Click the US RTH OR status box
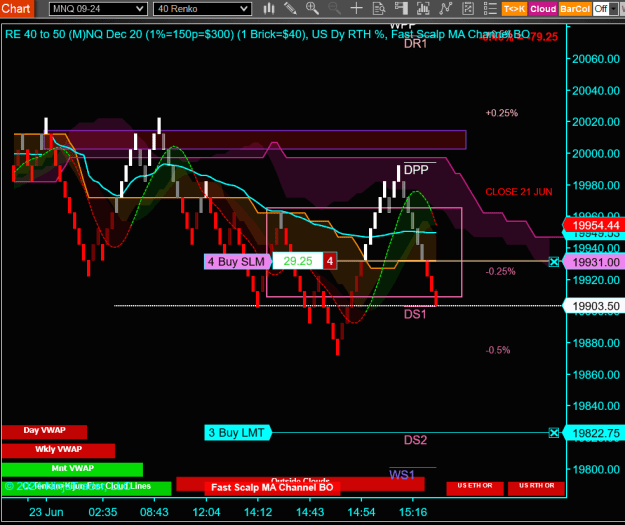 (537, 488)
